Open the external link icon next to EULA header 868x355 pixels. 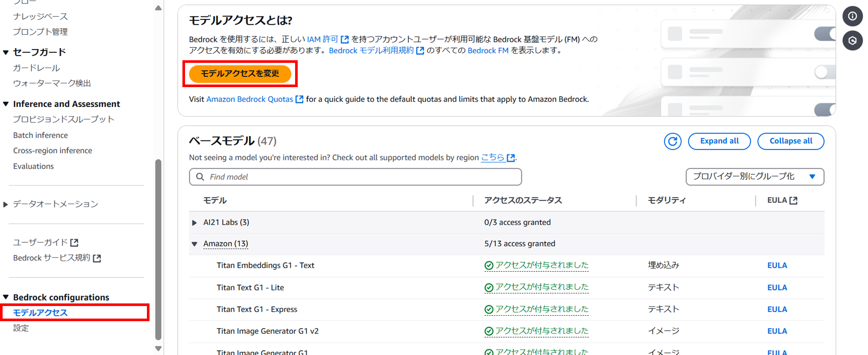click(793, 200)
